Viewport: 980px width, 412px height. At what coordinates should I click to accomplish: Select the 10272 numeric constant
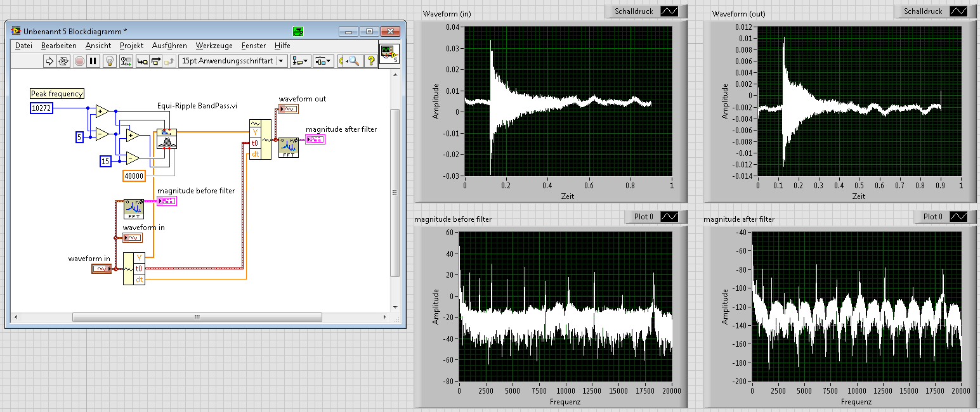pos(41,108)
